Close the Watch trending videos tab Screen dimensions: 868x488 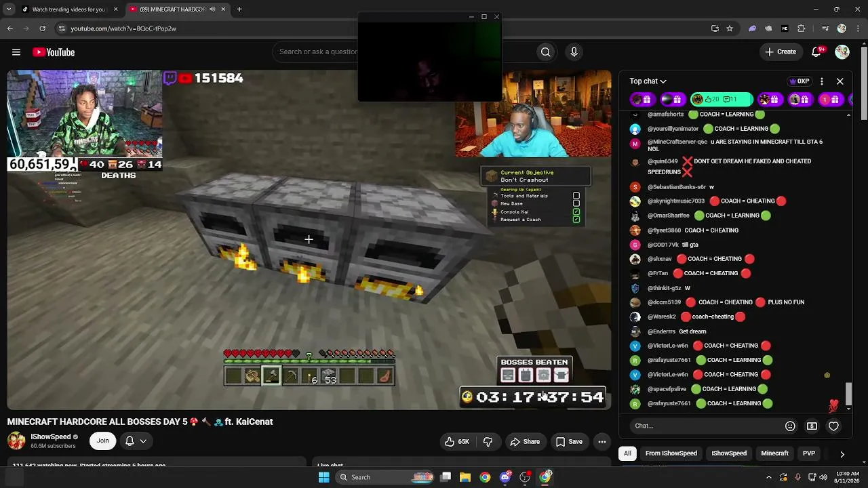tap(115, 9)
